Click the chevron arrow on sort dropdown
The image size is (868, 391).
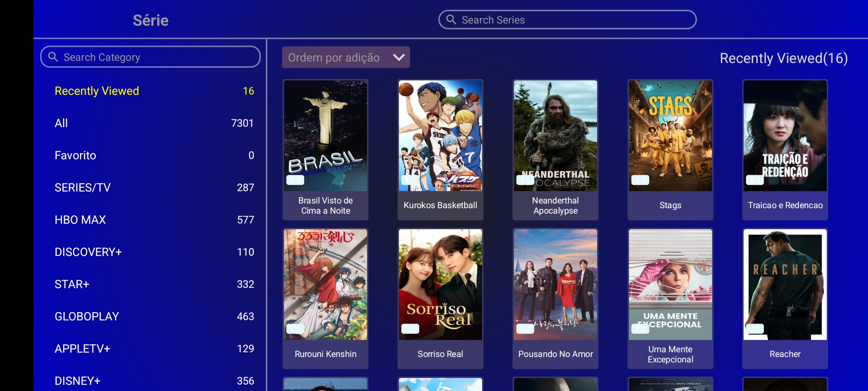pos(399,58)
